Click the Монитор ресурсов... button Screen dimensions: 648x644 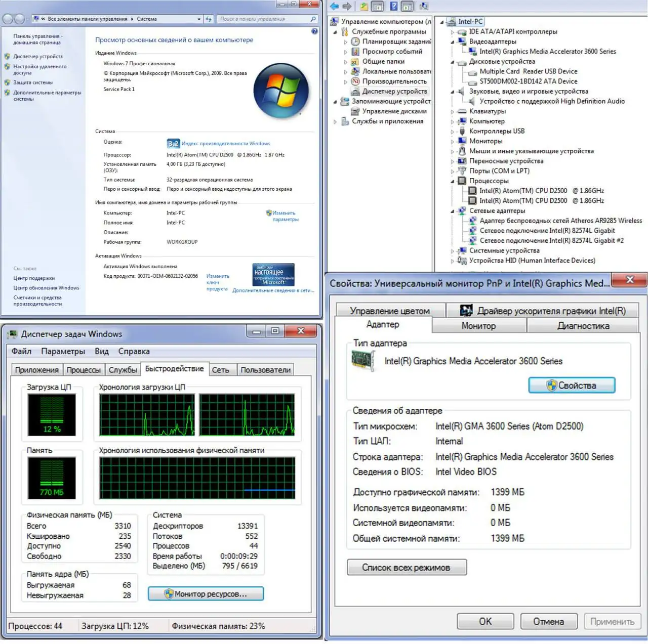206,594
